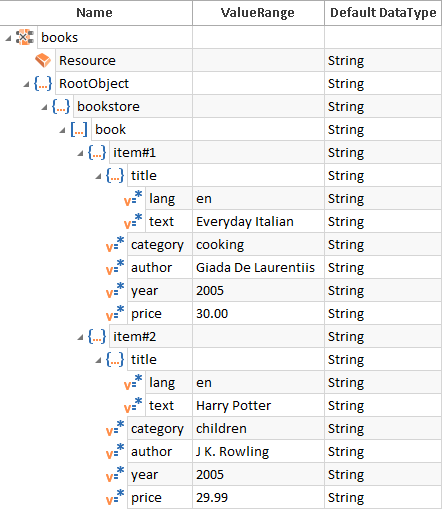The image size is (442, 509).
Task: Click the Default DataType column header
Action: [383, 13]
